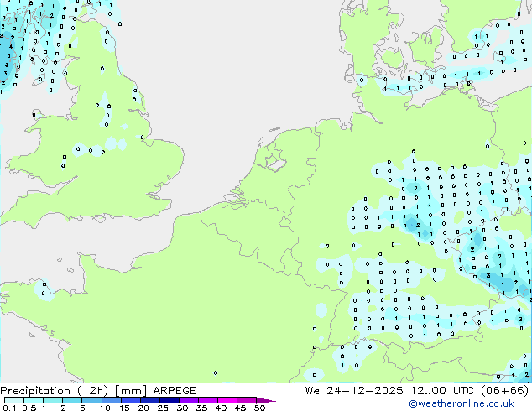
Task: Select the 5–10 mm legend color swatch
Action: click(x=91, y=400)
